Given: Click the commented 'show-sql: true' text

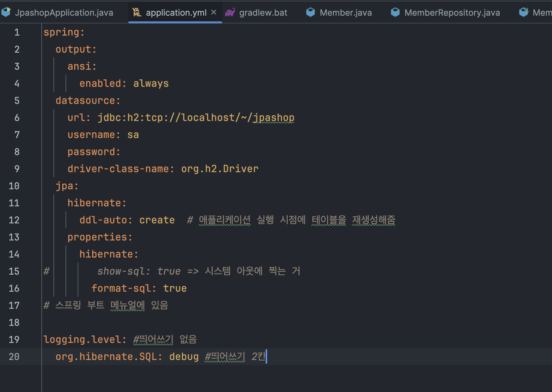Looking at the screenshot, I should 139,271.
